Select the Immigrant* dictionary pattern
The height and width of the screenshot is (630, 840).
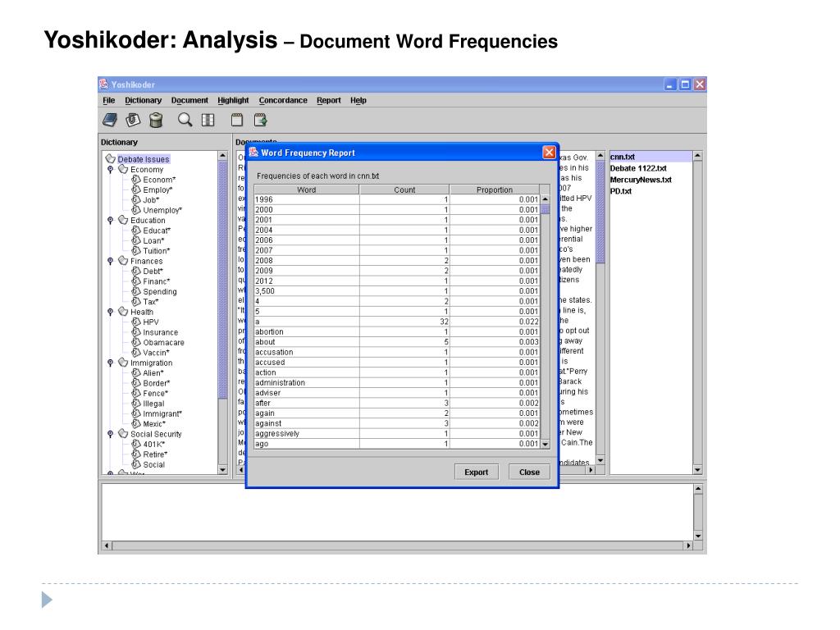pyautogui.click(x=162, y=413)
